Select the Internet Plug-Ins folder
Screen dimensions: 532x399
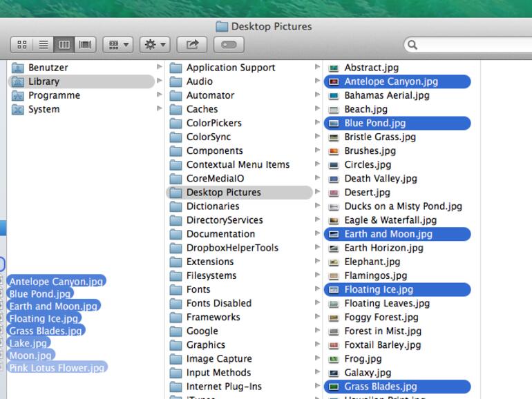click(239, 387)
